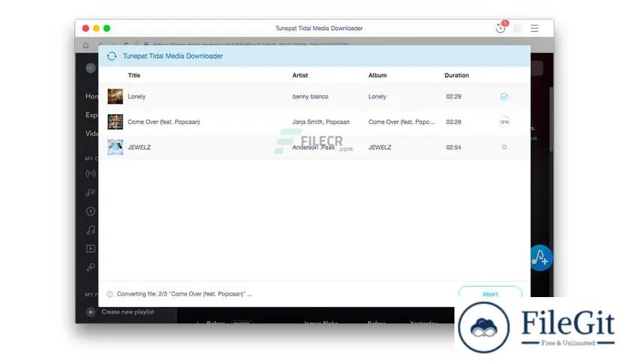Select the Lonely song title

click(137, 96)
